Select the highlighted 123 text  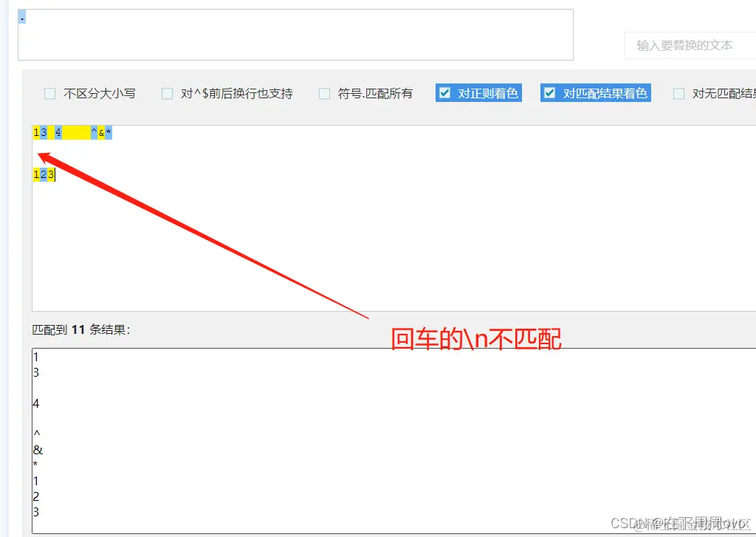coord(41,174)
